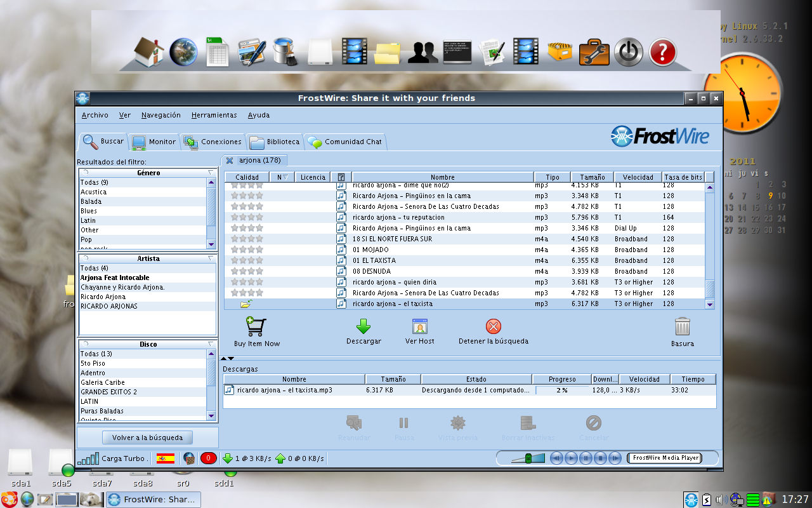812x508 pixels.
Task: Open the Herramientas menu
Action: 214,115
